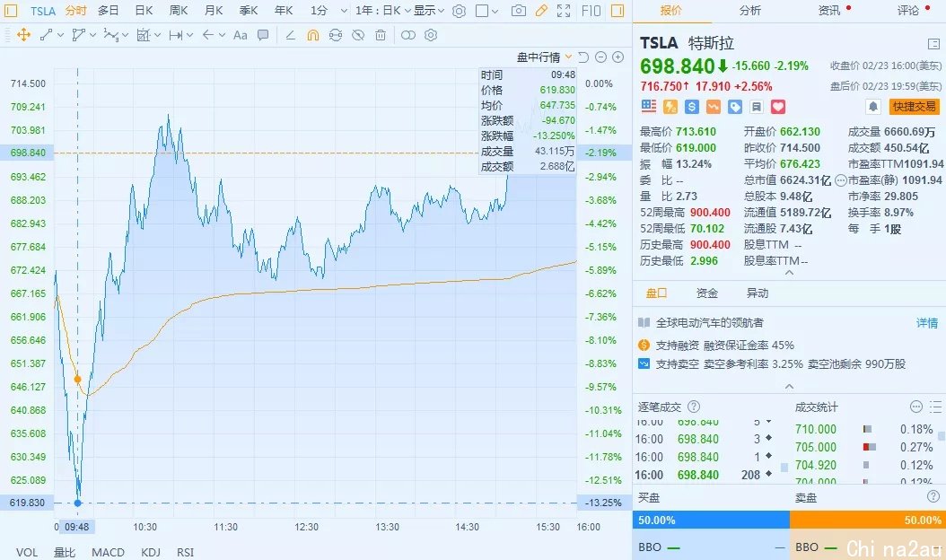Collapse the quote details panel chevron

click(789, 273)
